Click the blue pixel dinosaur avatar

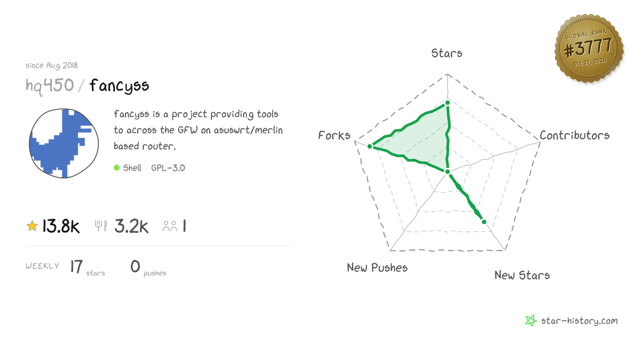tap(64, 143)
